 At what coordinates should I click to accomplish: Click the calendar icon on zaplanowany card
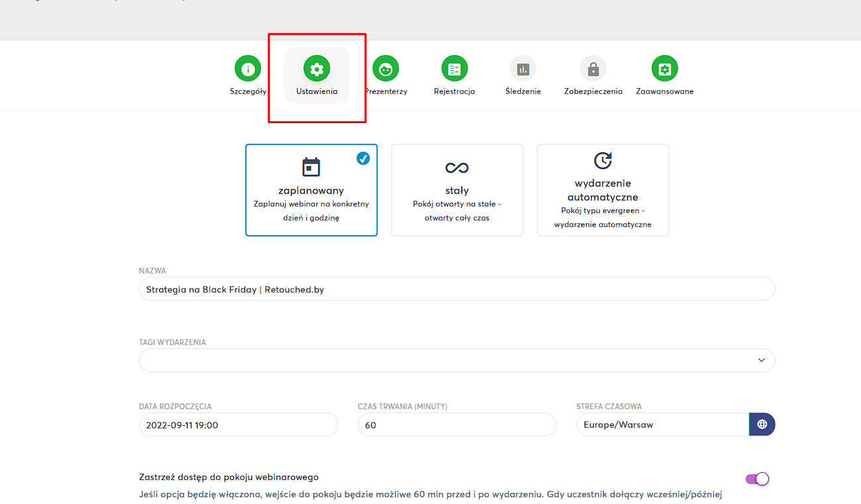point(311,167)
